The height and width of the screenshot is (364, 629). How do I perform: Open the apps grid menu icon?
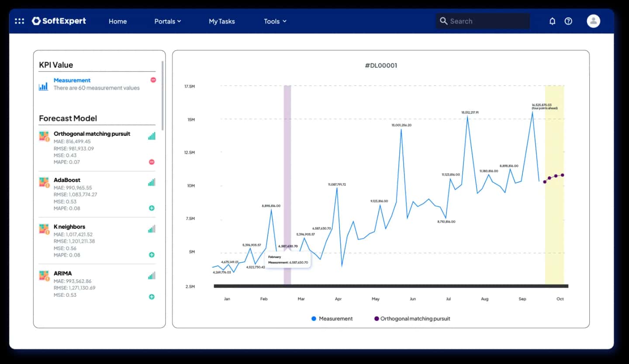coord(20,21)
